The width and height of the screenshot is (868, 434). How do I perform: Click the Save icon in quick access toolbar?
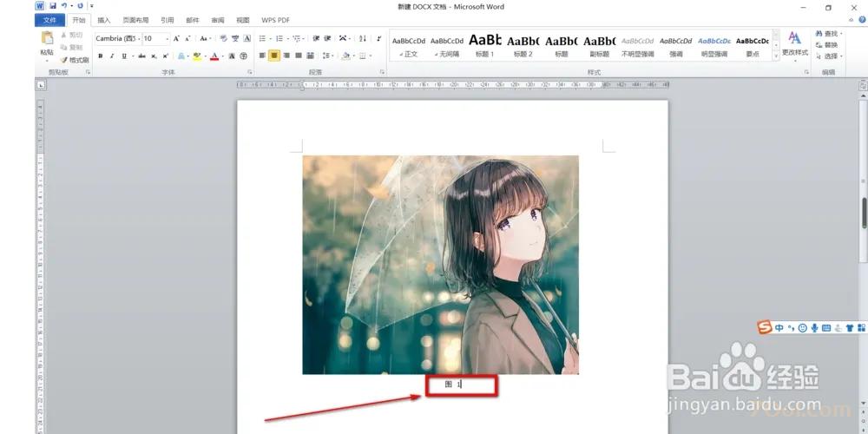53,6
